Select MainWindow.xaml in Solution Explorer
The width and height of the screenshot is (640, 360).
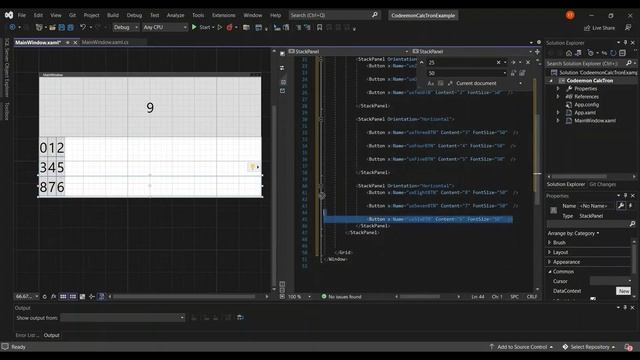595,120
